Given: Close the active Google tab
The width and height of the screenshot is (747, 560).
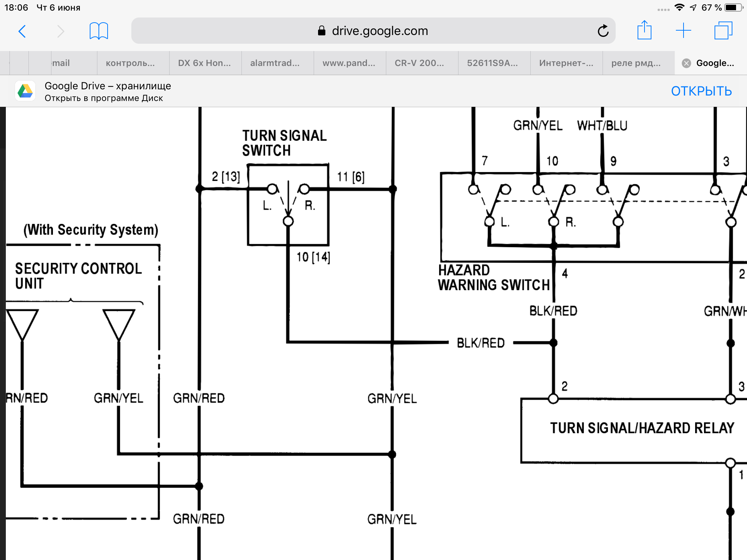Looking at the screenshot, I should point(686,63).
